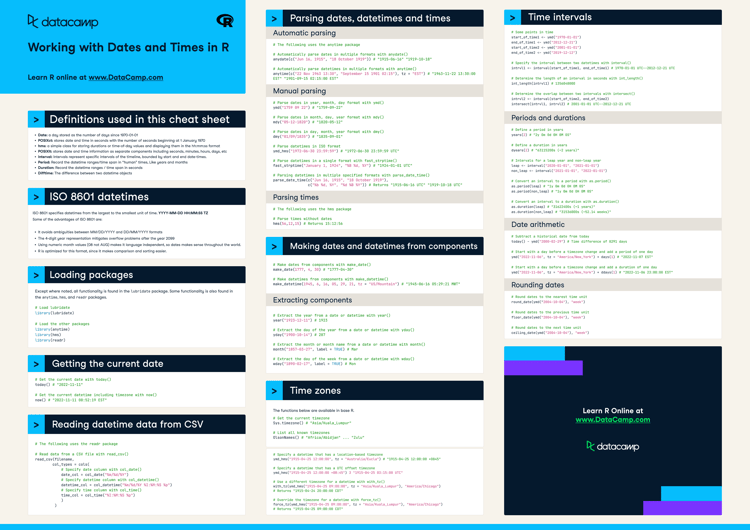Click the arrow icon beside Parsing dates, datetimes and times

[274, 18]
